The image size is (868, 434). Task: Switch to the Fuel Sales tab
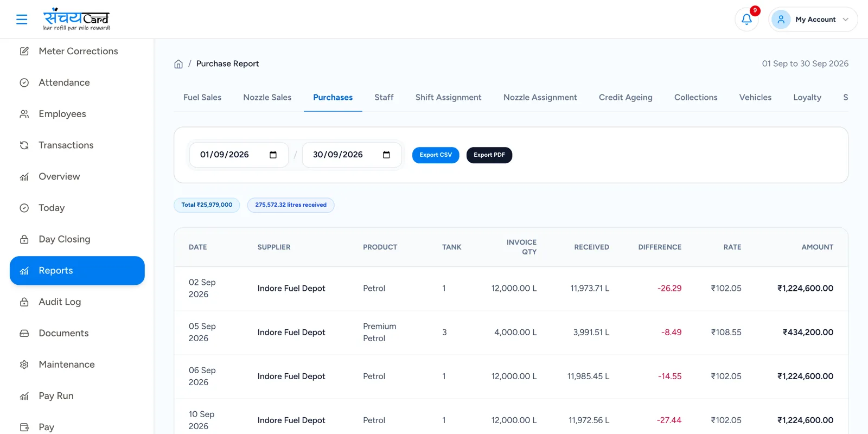tap(202, 98)
